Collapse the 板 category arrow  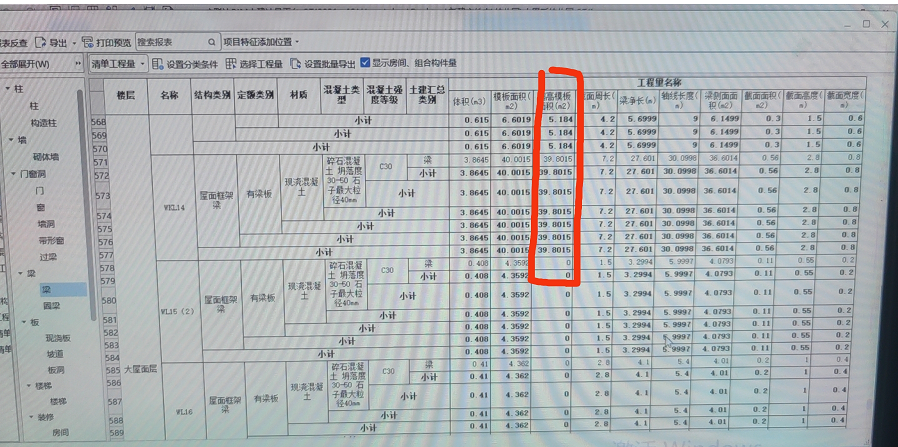tap(23, 322)
